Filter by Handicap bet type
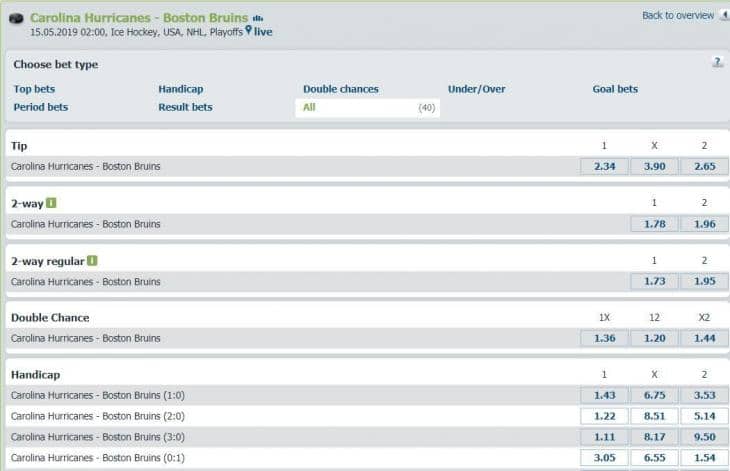The height and width of the screenshot is (471, 730). (180, 89)
